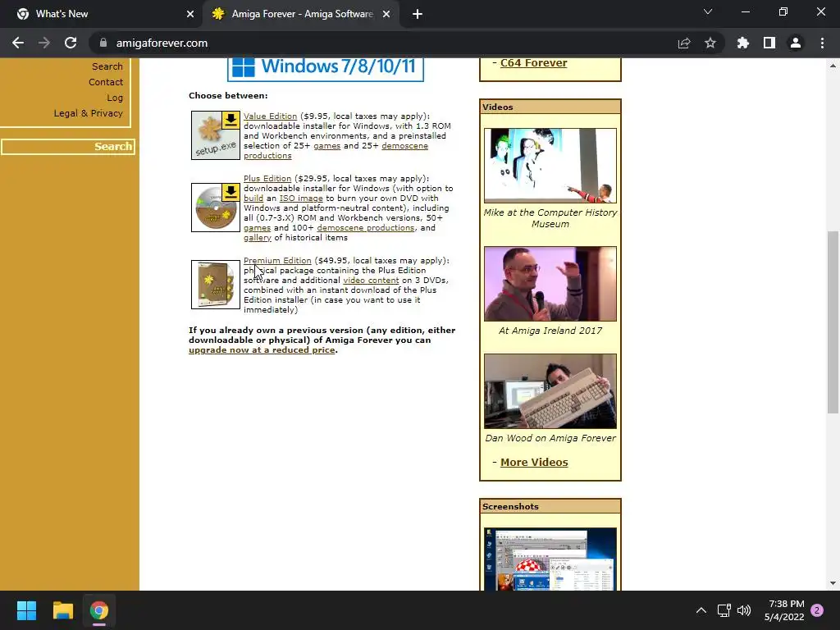This screenshot has width=840, height=630.
Task: Open Chrome three-dot menu
Action: click(x=822, y=43)
